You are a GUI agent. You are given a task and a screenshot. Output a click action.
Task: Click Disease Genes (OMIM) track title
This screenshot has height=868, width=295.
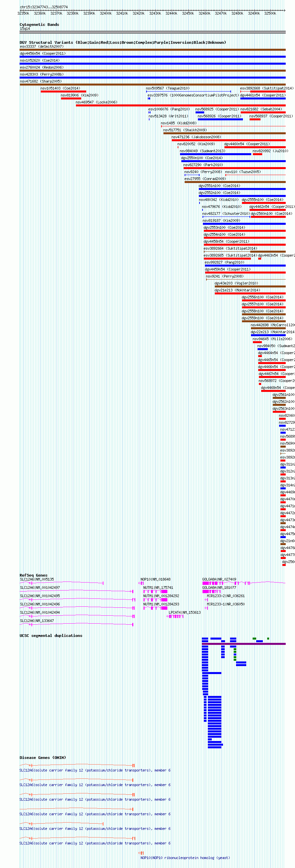(43, 758)
